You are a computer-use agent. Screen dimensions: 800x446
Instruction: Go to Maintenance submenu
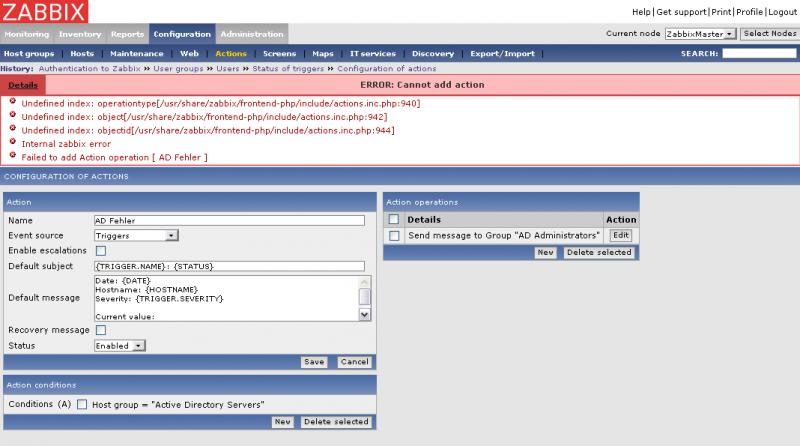137,54
